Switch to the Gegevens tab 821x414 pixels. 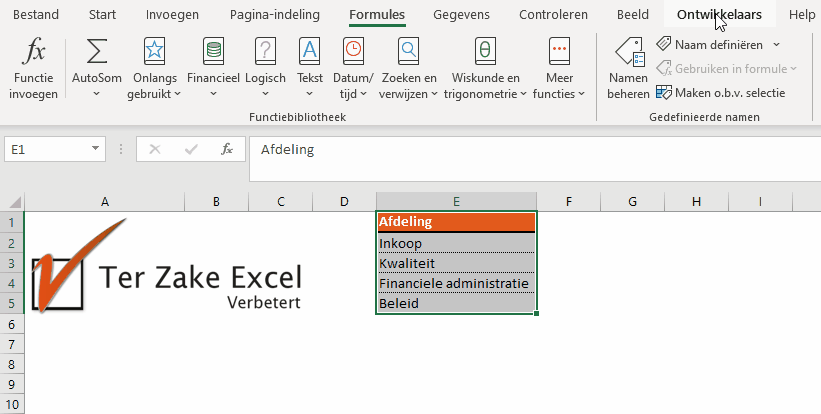[463, 15]
